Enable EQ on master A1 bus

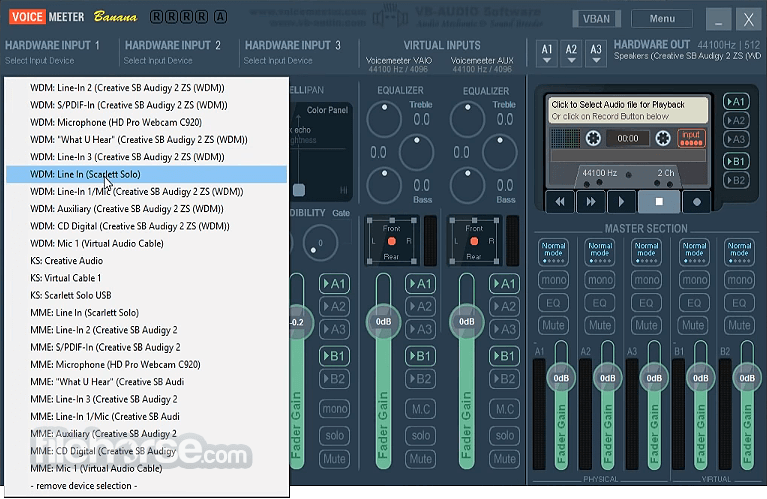[x=553, y=303]
